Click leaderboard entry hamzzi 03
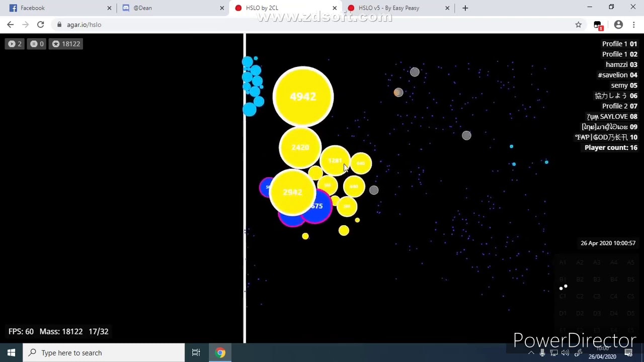 [621, 64]
